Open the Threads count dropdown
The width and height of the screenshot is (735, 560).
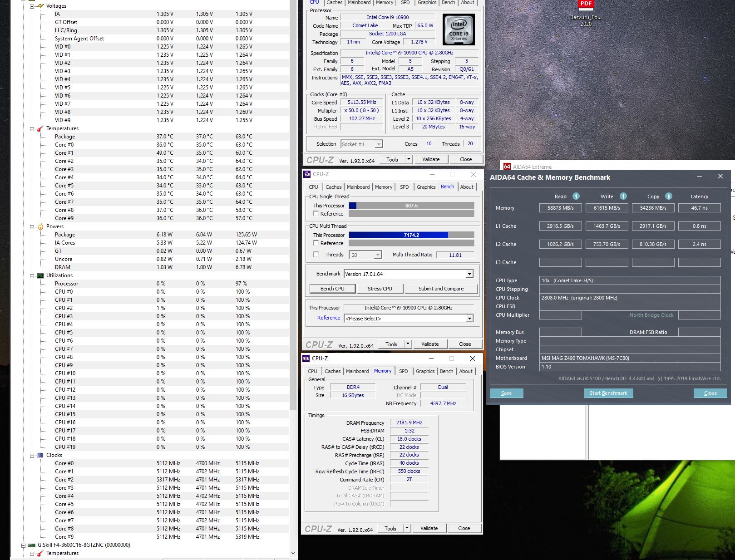coord(378,255)
